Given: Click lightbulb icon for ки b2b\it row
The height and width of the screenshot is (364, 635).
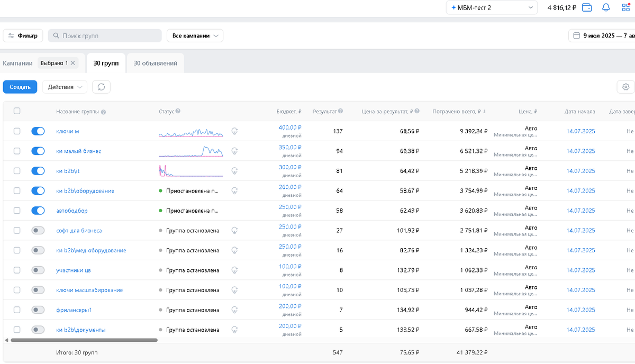Looking at the screenshot, I should click(x=234, y=171).
